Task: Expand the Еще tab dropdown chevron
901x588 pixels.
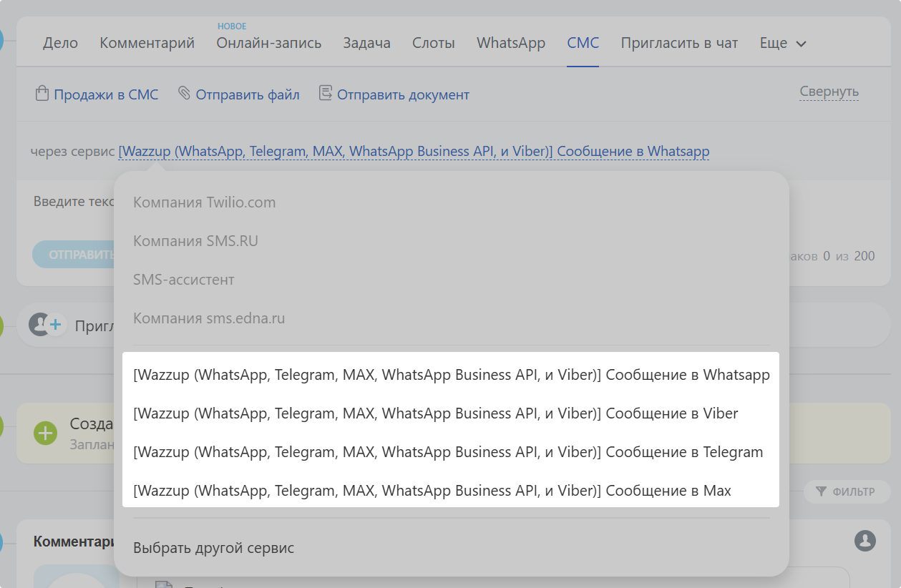Action: [802, 44]
